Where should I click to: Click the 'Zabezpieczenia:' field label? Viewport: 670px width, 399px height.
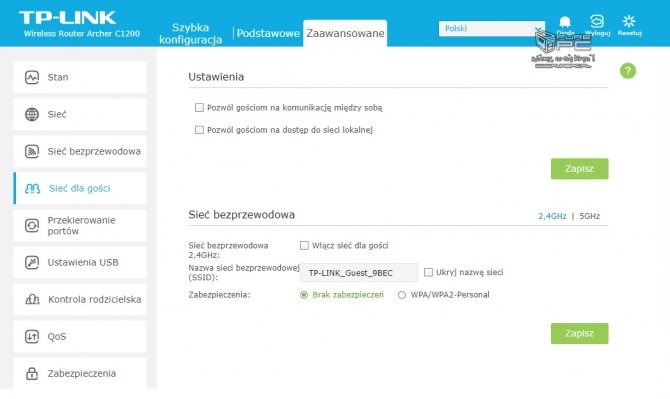click(x=219, y=295)
